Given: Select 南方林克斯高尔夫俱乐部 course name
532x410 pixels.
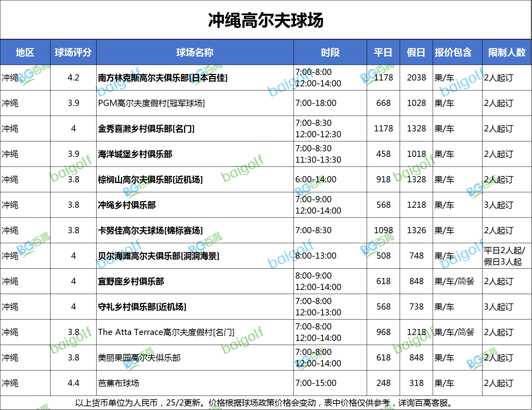Looking at the screenshot, I should 163,78.
